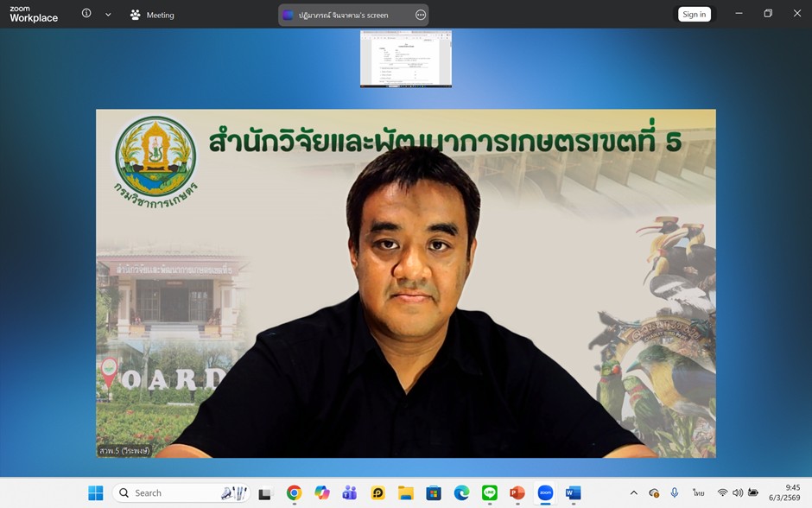Image resolution: width=812 pixels, height=508 pixels.
Task: Open Microsoft Word from taskbar
Action: point(573,492)
